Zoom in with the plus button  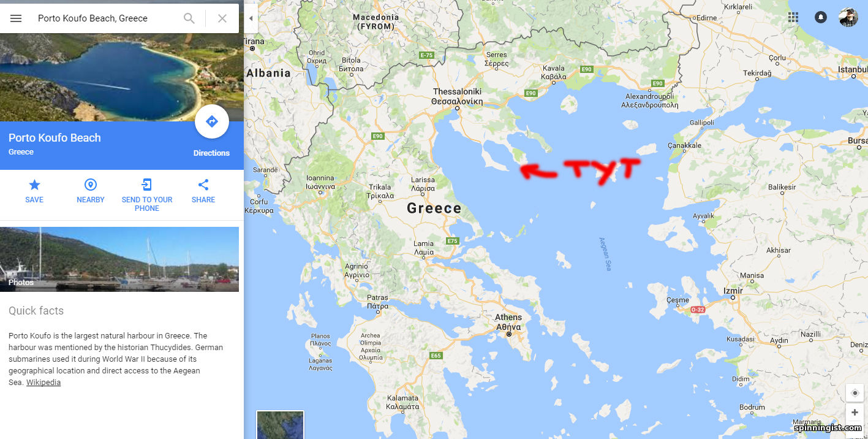[x=855, y=413]
